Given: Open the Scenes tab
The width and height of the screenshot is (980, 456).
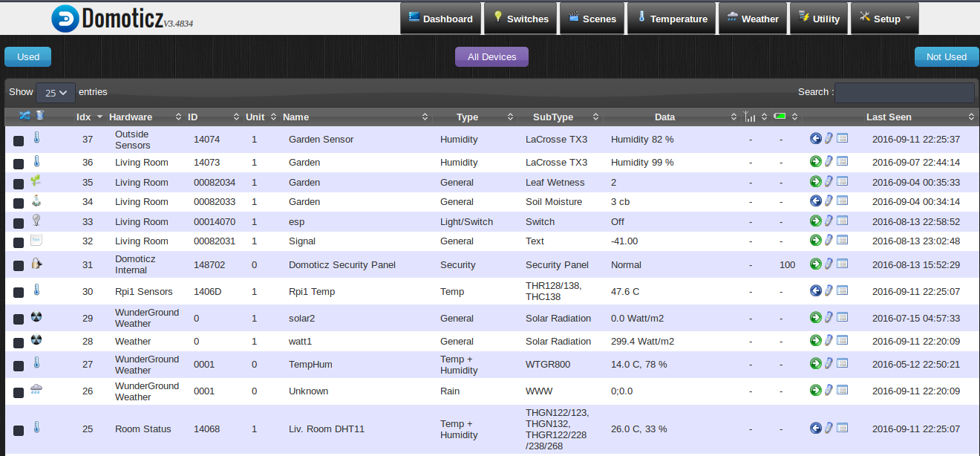Looking at the screenshot, I should [592, 19].
